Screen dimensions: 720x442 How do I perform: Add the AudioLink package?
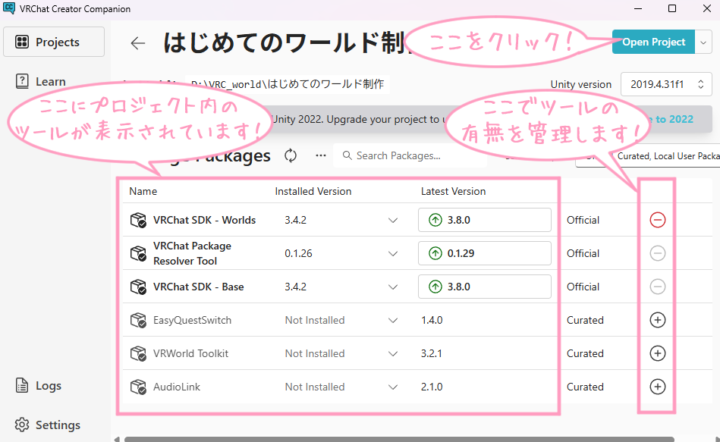pyautogui.click(x=658, y=387)
